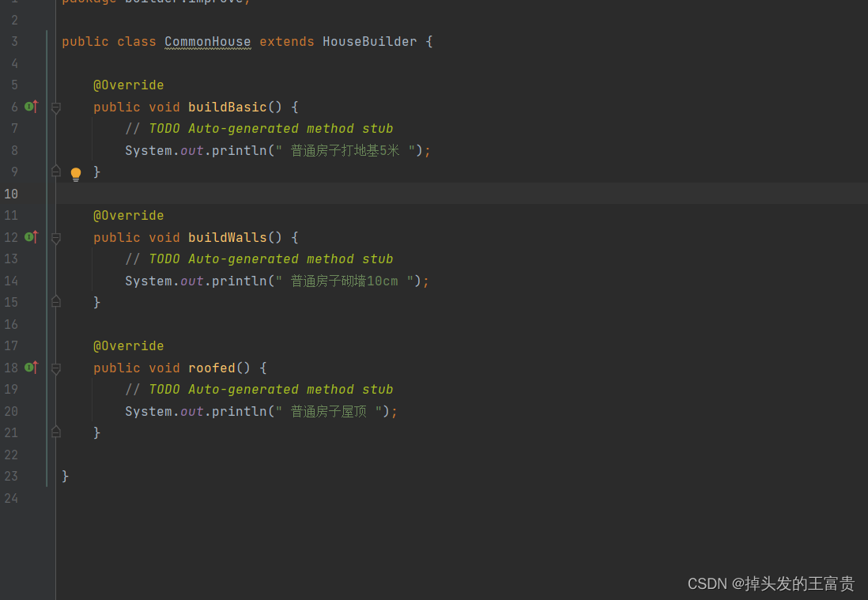Click System in the roofed method body
The image size is (868, 600).
[149, 412]
